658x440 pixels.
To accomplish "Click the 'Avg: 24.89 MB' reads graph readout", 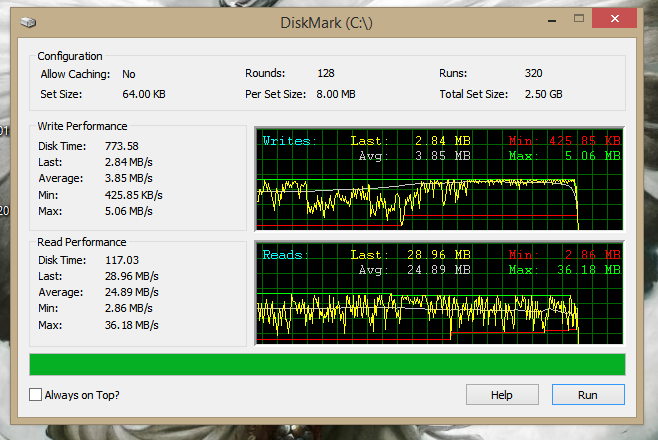I will point(415,270).
